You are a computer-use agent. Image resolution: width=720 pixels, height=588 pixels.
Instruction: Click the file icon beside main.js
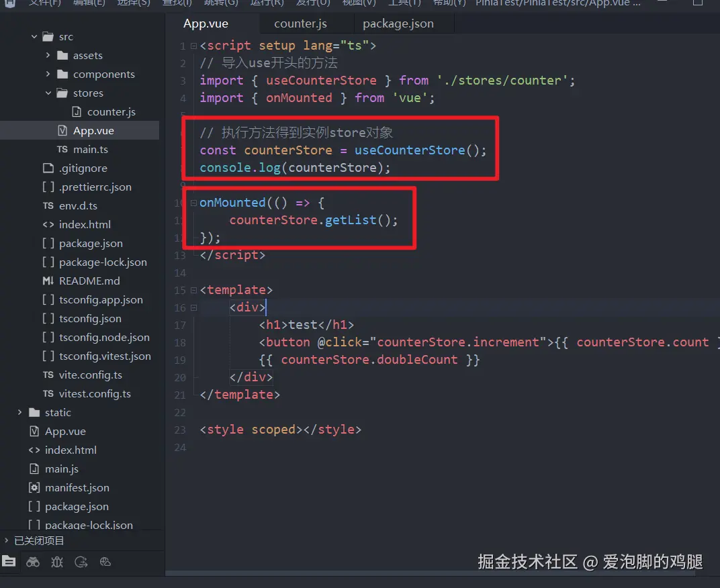coord(34,469)
